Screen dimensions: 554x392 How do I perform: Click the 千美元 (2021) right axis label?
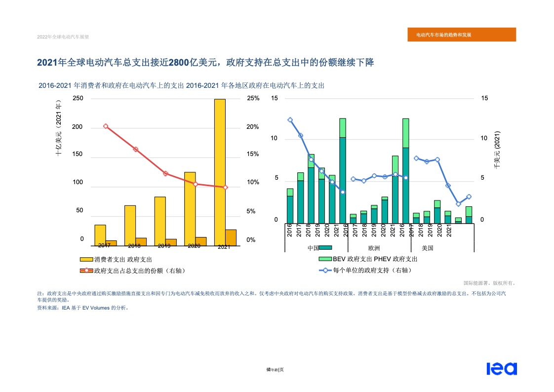click(497, 150)
